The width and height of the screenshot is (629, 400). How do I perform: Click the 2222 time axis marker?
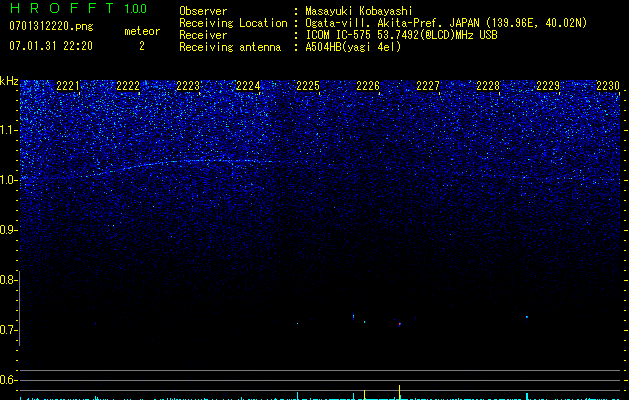click(x=128, y=86)
